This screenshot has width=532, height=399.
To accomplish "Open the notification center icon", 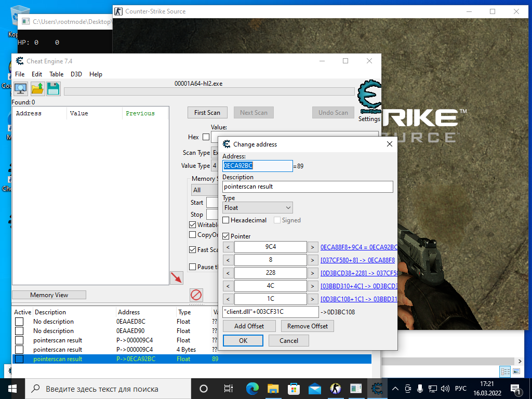I will (x=515, y=389).
